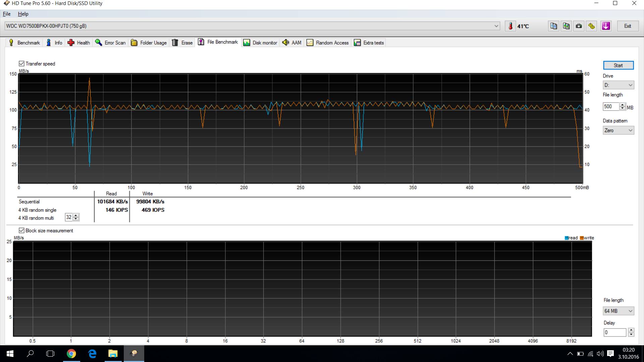Click the 146 IOPS read value

point(117,210)
